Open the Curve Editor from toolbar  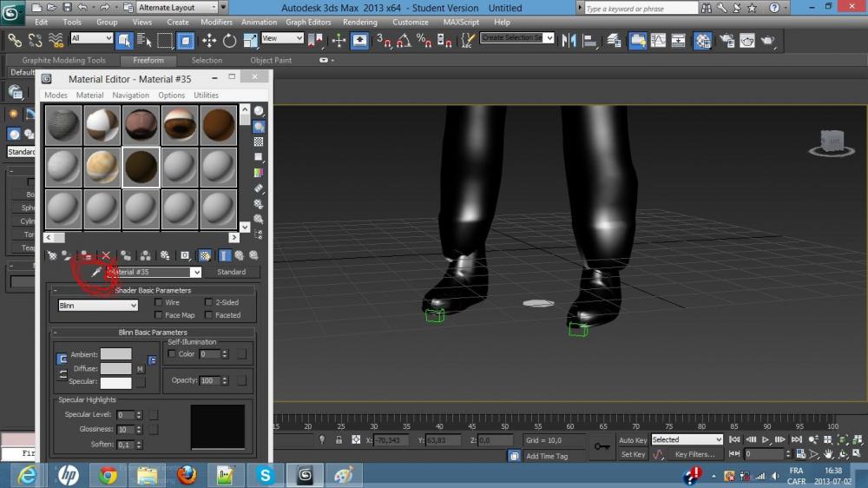pos(659,40)
